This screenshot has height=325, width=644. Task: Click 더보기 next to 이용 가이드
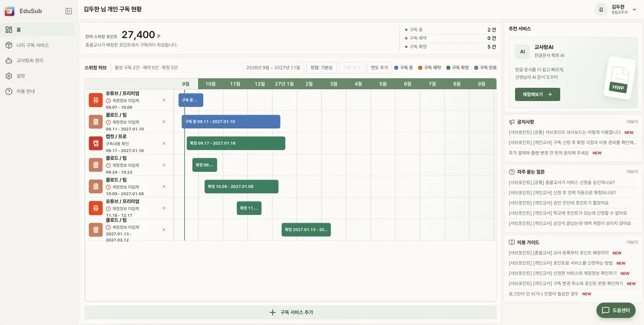(632, 242)
